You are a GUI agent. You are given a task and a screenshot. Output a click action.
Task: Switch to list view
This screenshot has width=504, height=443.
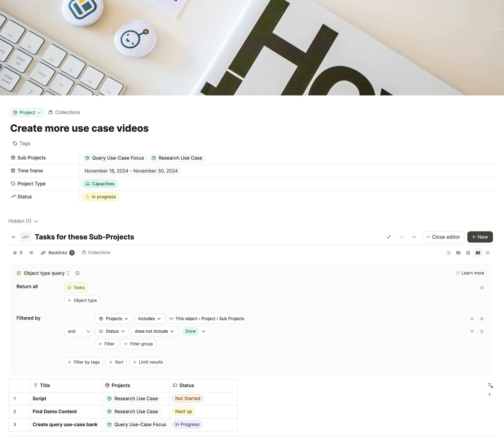click(448, 253)
